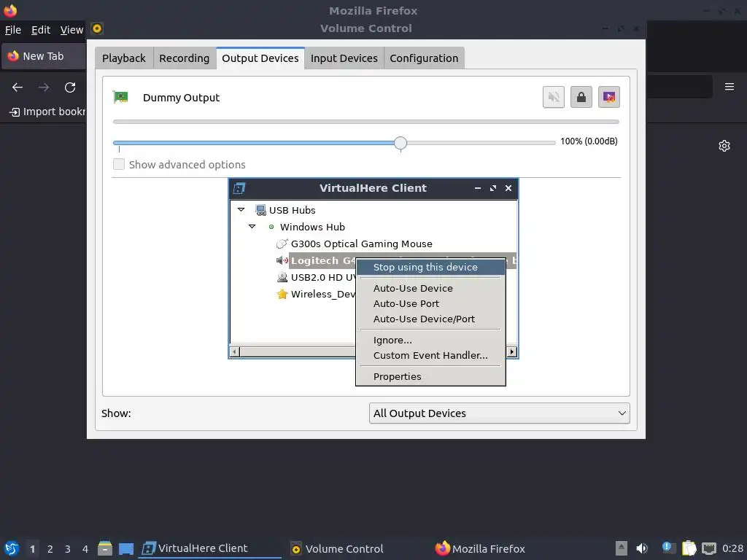Switch to the Recording tab
The width and height of the screenshot is (747, 560).
(x=185, y=58)
